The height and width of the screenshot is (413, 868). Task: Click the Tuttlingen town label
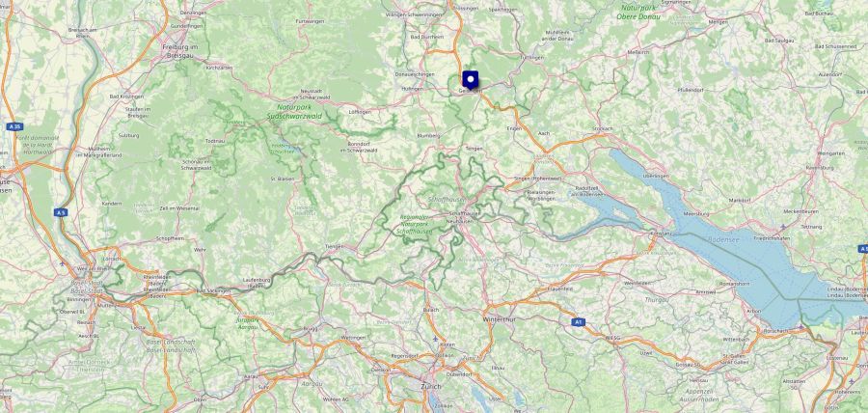point(532,57)
